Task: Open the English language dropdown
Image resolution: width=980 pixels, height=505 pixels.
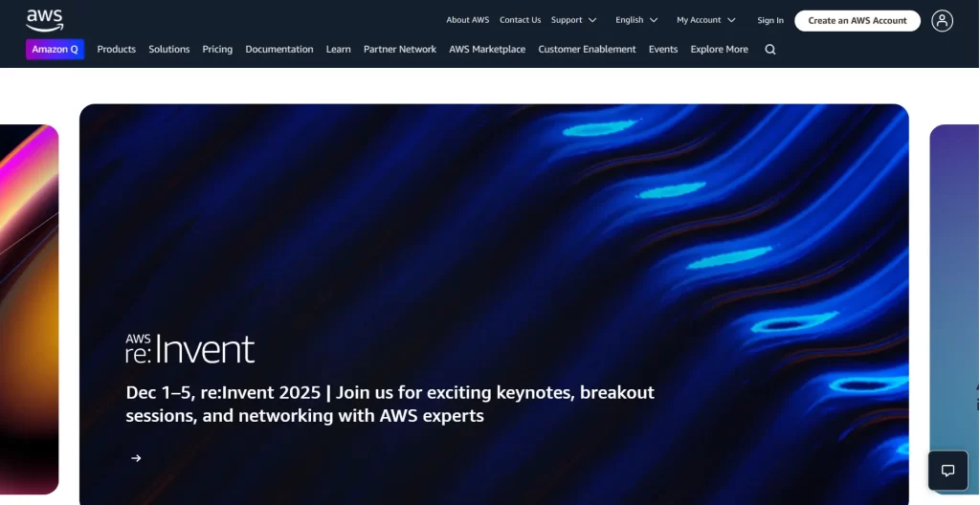Action: click(636, 20)
